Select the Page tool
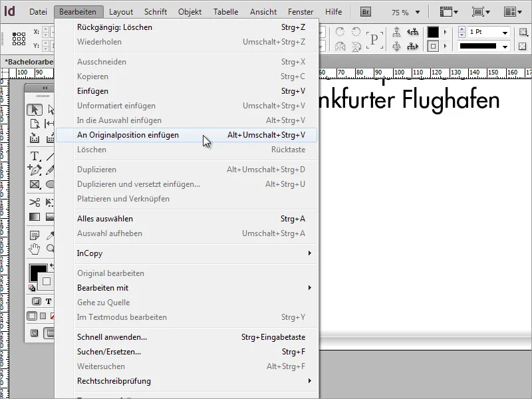The image size is (532, 399). pos(35,124)
